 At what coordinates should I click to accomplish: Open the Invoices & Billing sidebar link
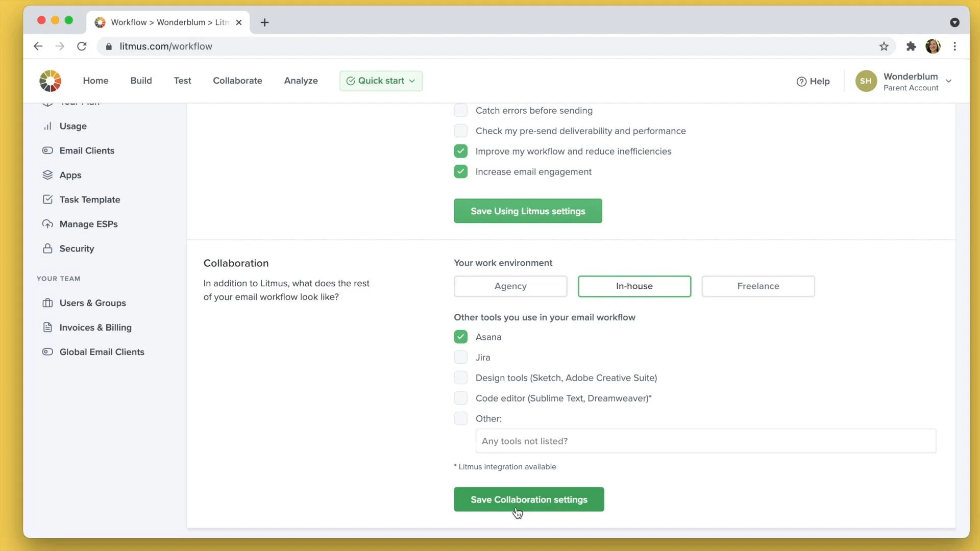point(95,328)
